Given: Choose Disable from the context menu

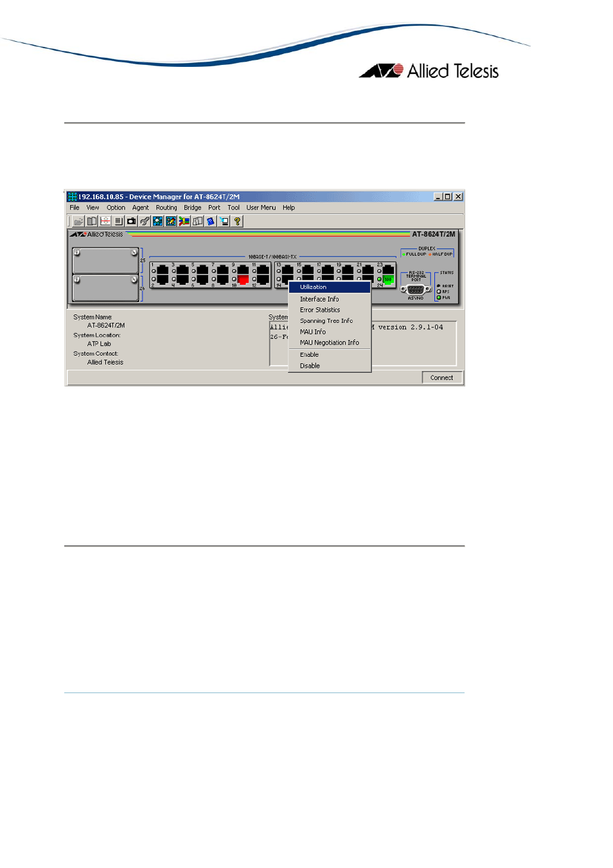Looking at the screenshot, I should point(330,366).
